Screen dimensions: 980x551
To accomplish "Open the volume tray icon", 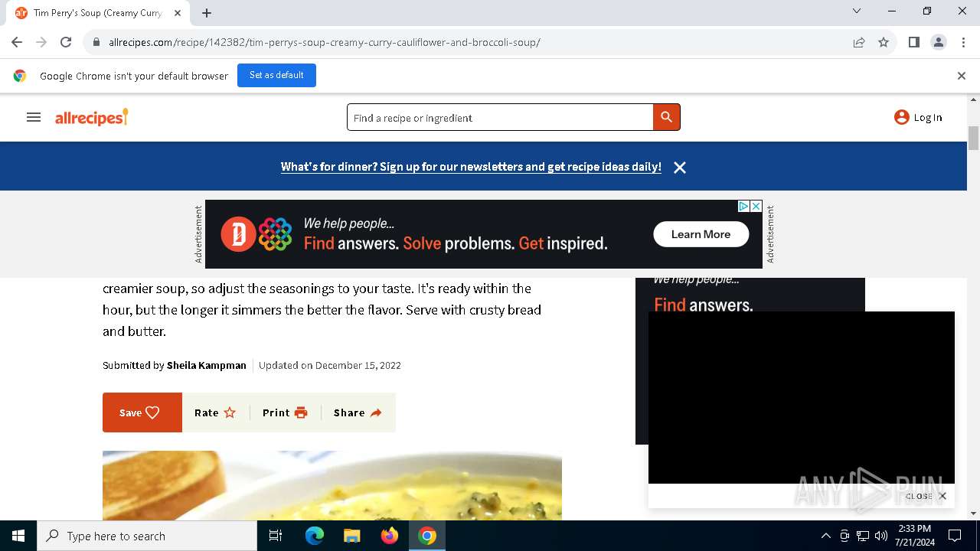I will (x=881, y=536).
